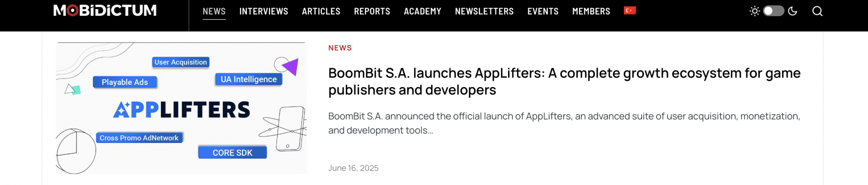Go to the Events page

point(542,11)
